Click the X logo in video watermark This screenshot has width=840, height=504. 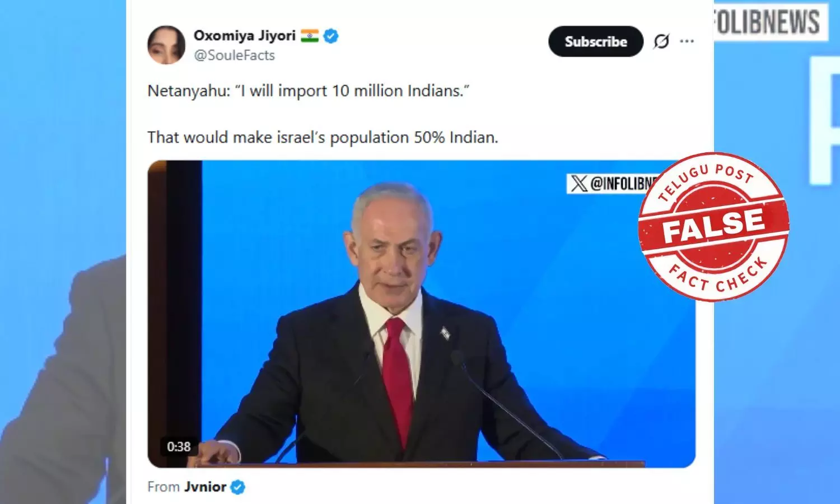579,183
